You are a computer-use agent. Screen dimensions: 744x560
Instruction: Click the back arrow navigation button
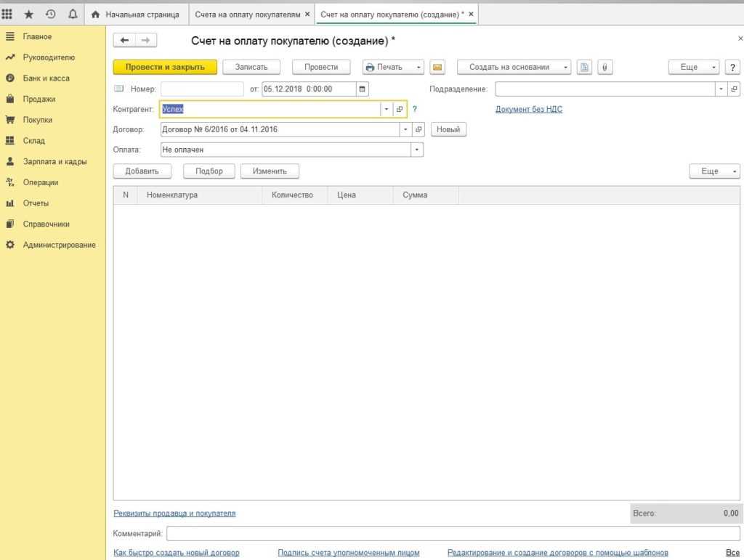click(124, 41)
